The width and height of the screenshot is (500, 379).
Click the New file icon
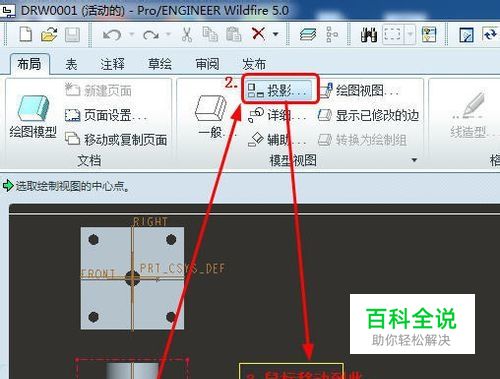[x=26, y=35]
